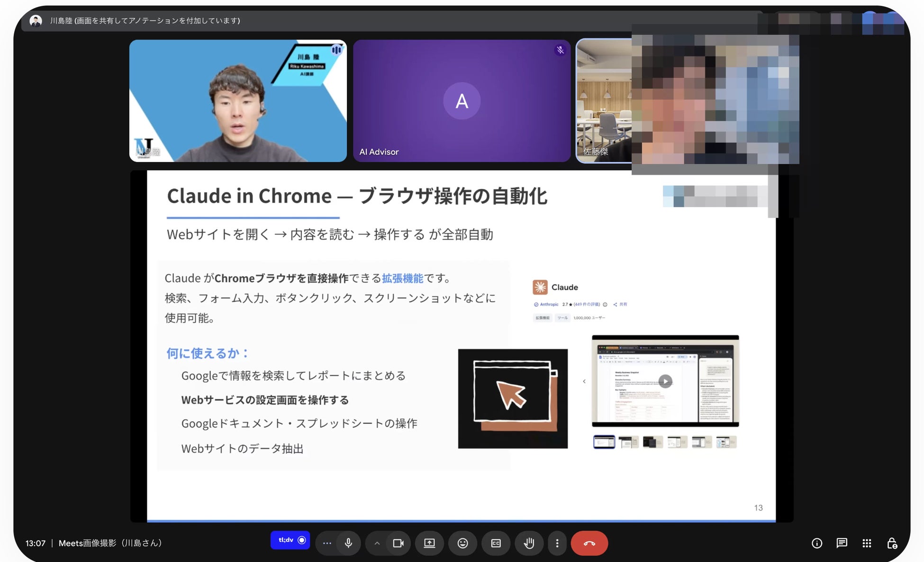Play the video preview in the slide
Image resolution: width=924 pixels, height=562 pixels.
click(665, 381)
